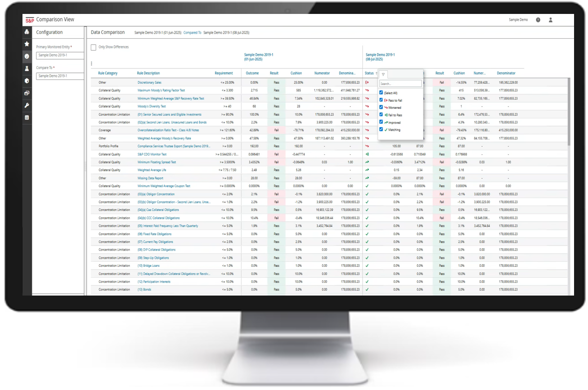Click the stacked windows sidebar icon
This screenshot has height=390, width=588.
coord(27,93)
